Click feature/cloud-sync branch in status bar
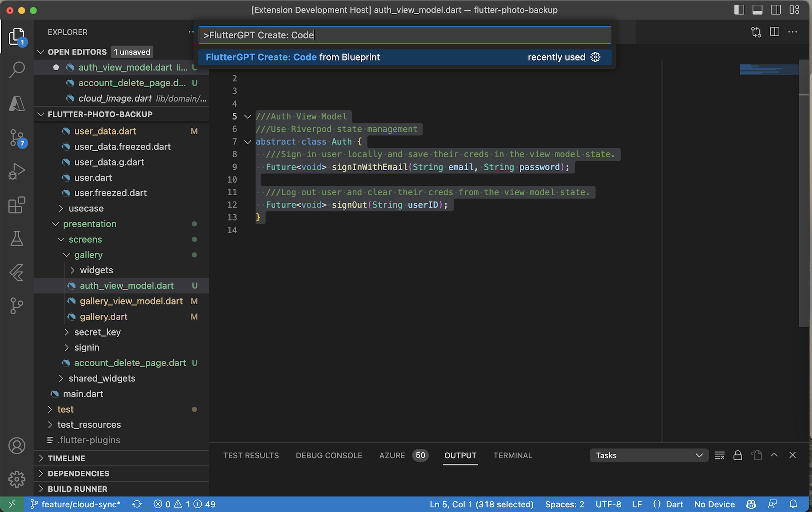The height and width of the screenshot is (512, 812). [76, 504]
